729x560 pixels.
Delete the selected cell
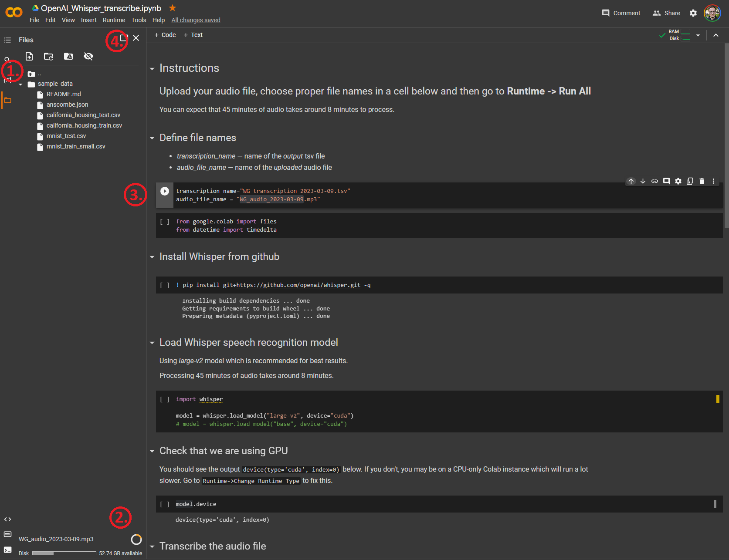tap(702, 181)
